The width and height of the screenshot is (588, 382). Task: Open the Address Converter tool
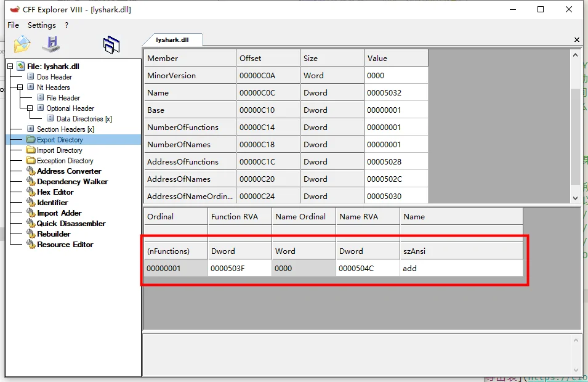[x=69, y=171]
